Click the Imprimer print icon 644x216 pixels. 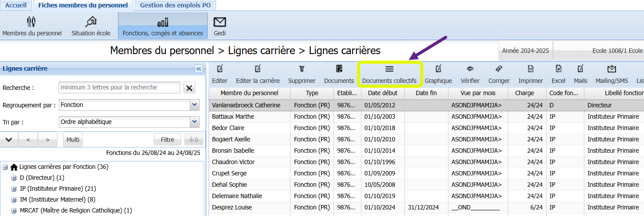tap(530, 69)
